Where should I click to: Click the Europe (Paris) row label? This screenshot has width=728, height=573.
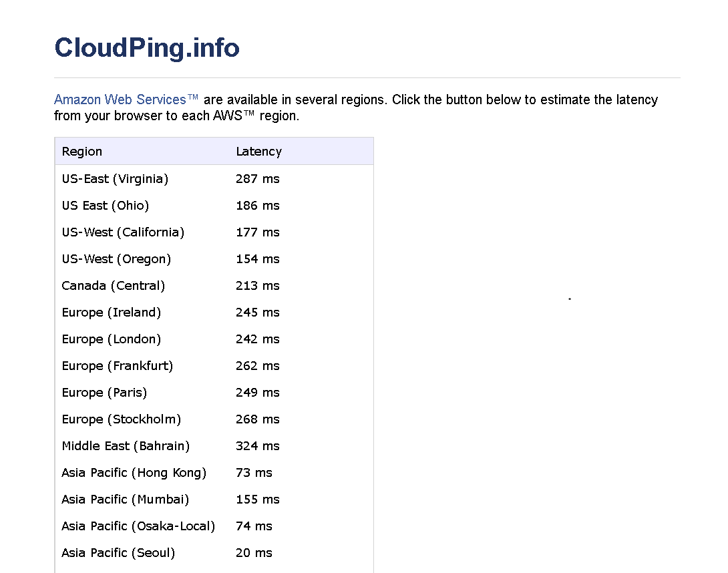(104, 393)
